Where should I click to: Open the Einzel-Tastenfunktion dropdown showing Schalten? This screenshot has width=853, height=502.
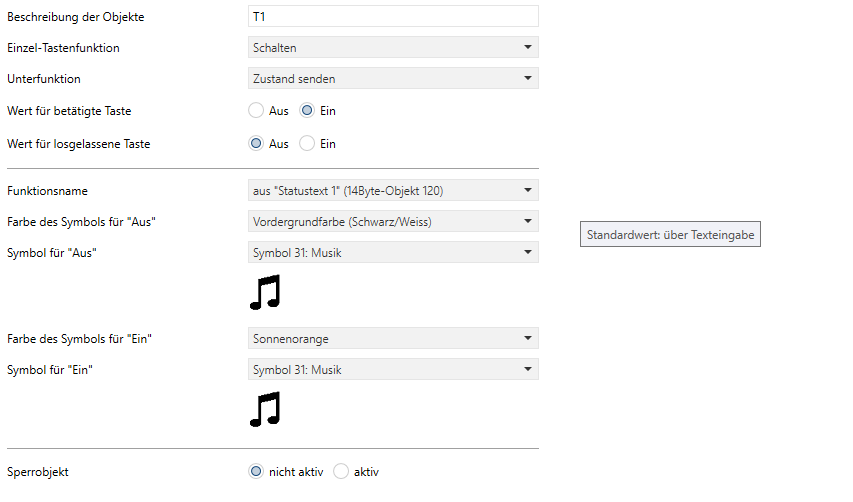coord(393,47)
